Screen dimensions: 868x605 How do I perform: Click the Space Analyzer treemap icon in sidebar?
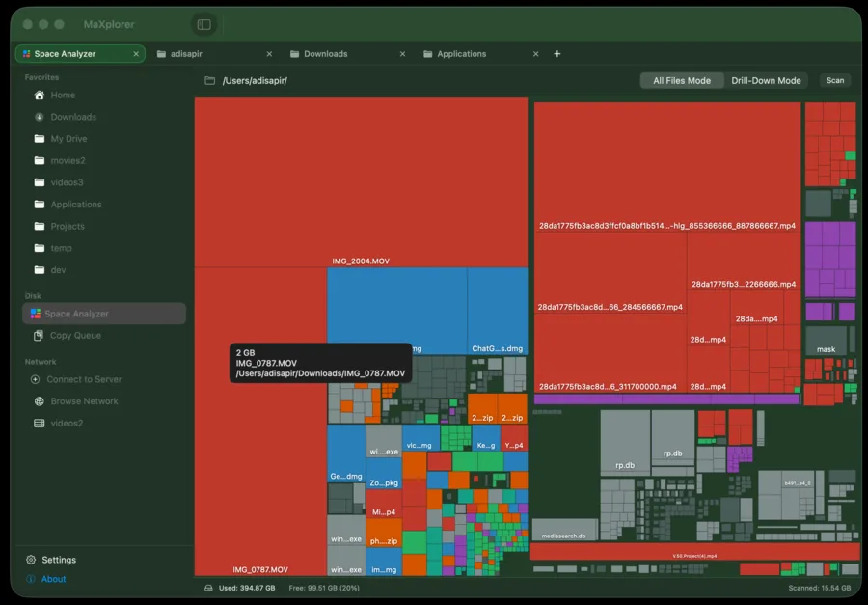pos(36,314)
